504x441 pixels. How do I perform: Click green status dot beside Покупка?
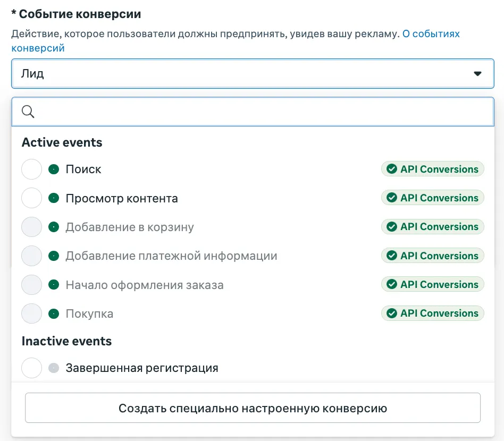click(54, 313)
